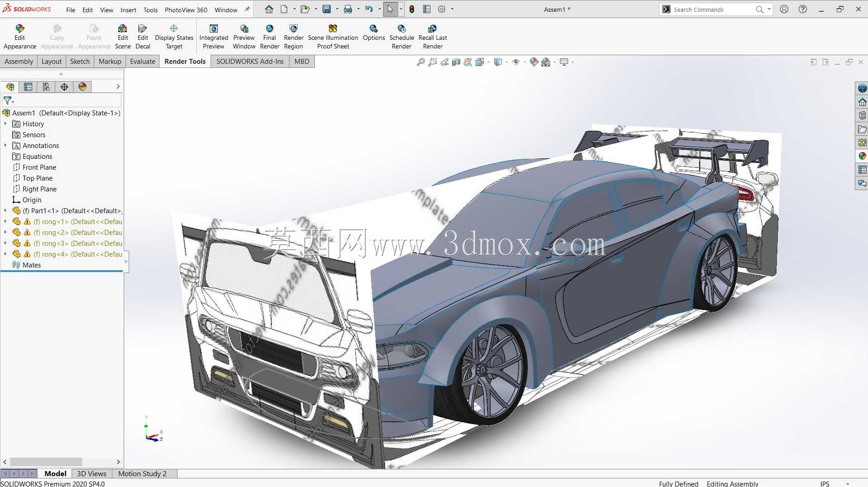
Task: Open the ConfigurationManager panel tab
Action: pyautogui.click(x=46, y=87)
